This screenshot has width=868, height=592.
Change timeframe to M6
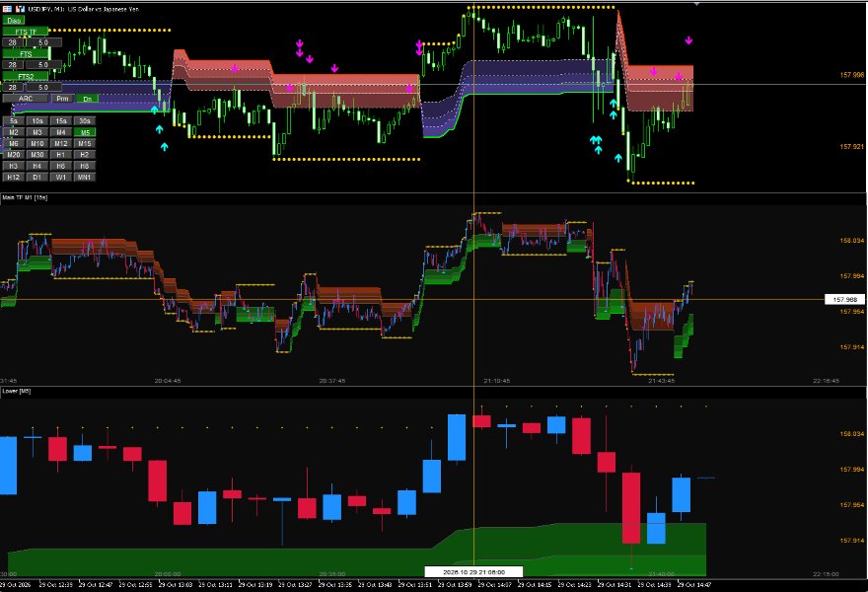click(x=14, y=143)
